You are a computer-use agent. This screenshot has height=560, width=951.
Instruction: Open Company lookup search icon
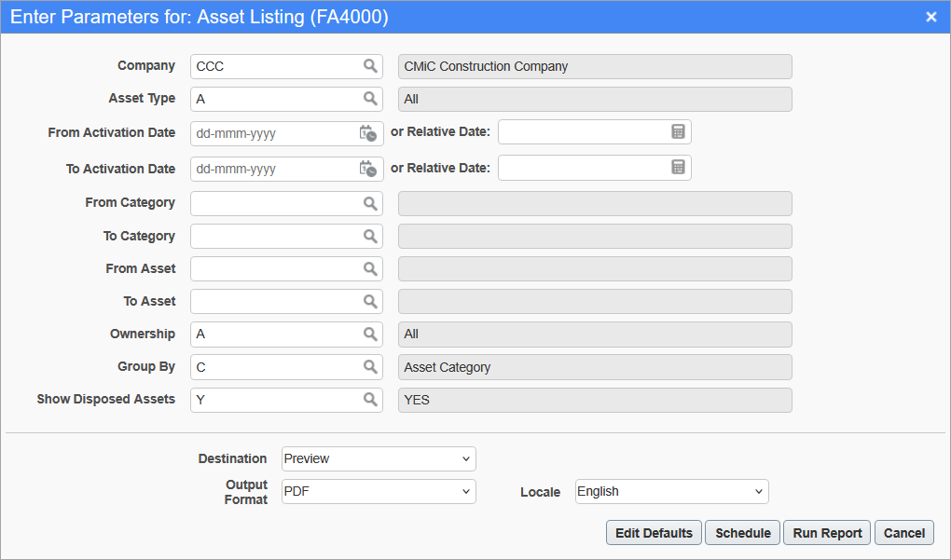click(370, 66)
